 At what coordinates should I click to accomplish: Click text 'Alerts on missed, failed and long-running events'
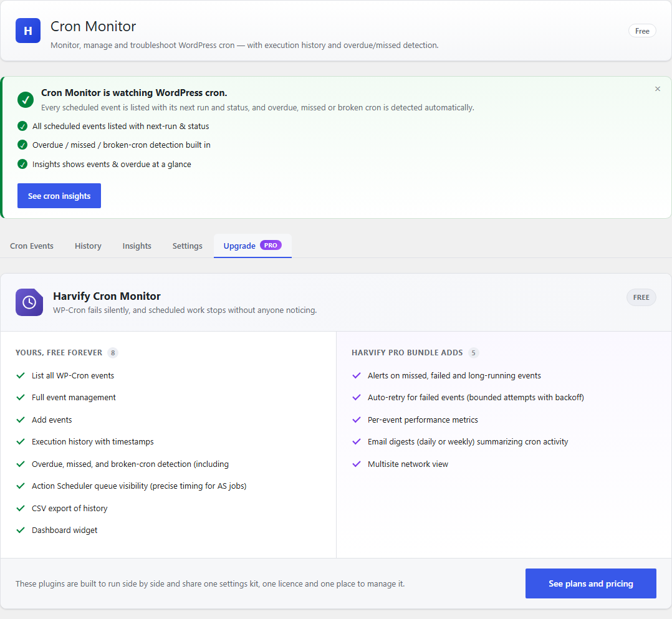454,375
